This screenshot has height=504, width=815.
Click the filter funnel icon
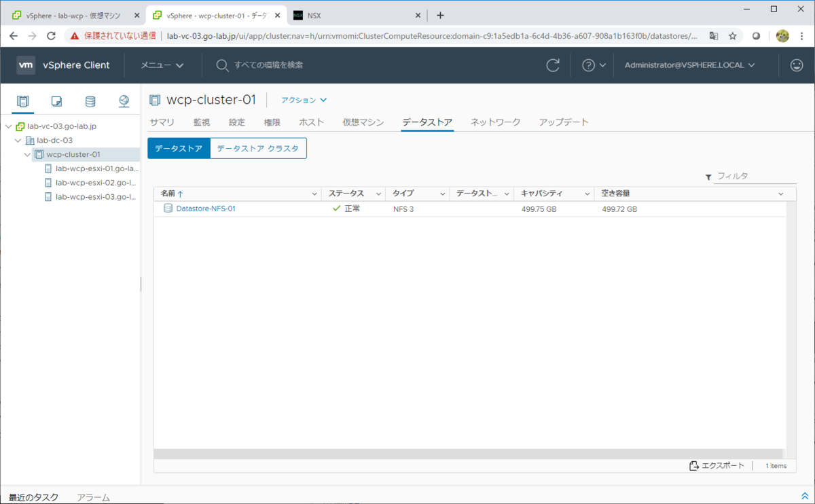(x=709, y=177)
